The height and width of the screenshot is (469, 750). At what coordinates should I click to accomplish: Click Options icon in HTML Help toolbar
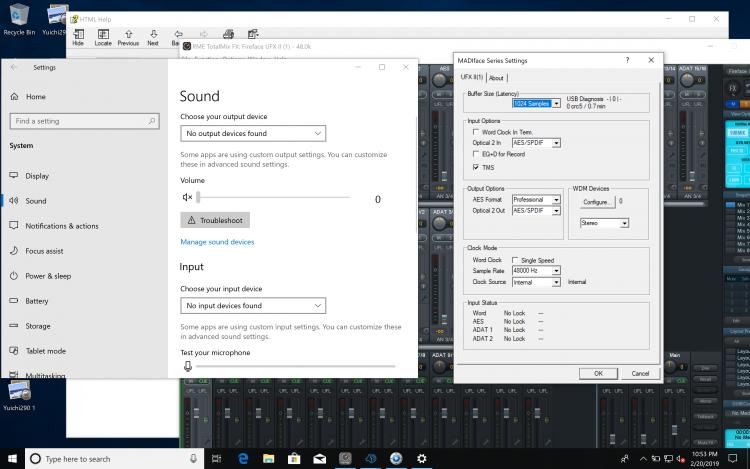tap(253, 34)
